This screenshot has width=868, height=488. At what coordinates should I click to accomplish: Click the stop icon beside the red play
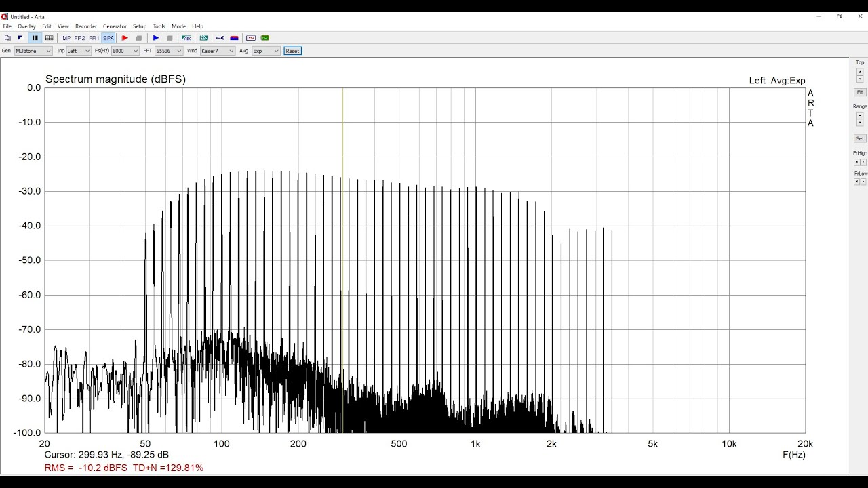pyautogui.click(x=139, y=38)
